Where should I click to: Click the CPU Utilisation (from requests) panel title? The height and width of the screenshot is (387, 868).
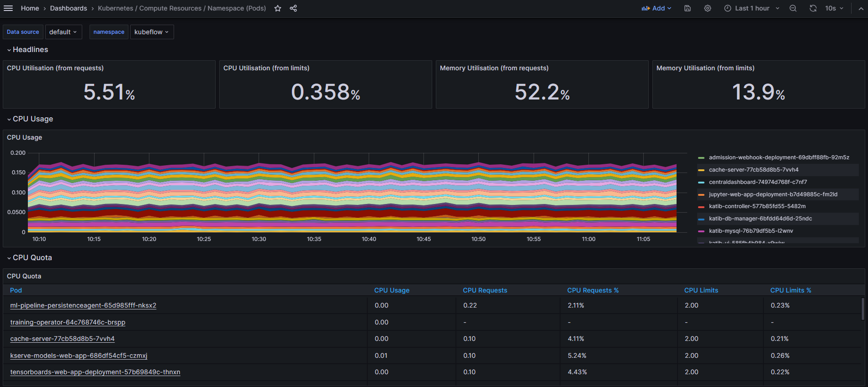[55, 68]
